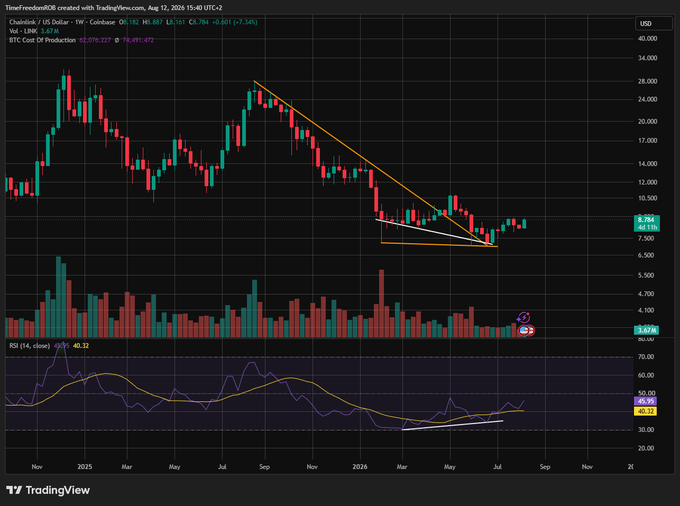Click the 12.000 price axis label
680x506 pixels.
pos(647,182)
